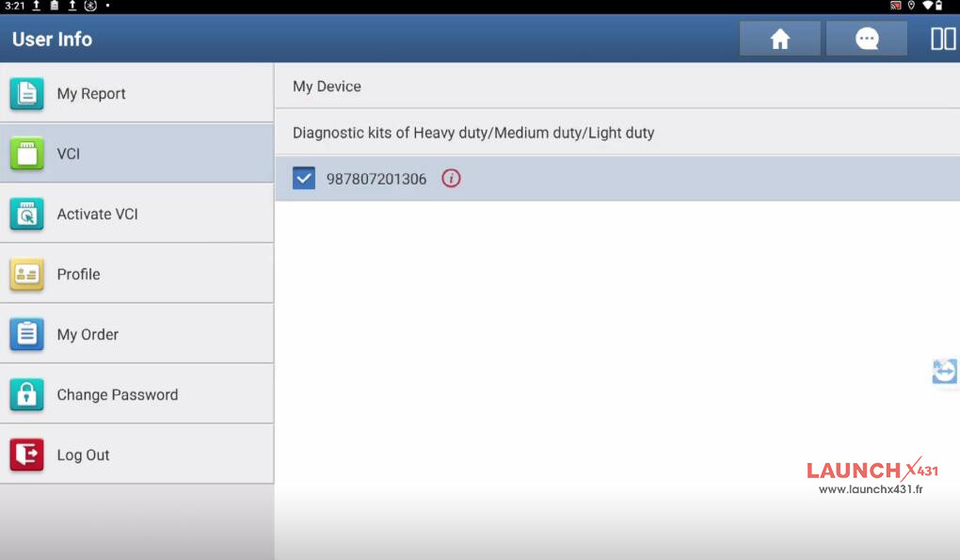
Task: Click the yellow Profile card icon
Action: pos(26,275)
